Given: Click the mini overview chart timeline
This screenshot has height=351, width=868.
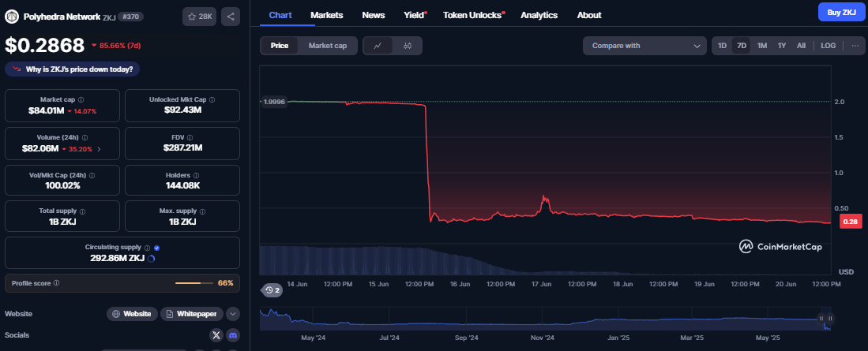Looking at the screenshot, I should click(x=545, y=319).
